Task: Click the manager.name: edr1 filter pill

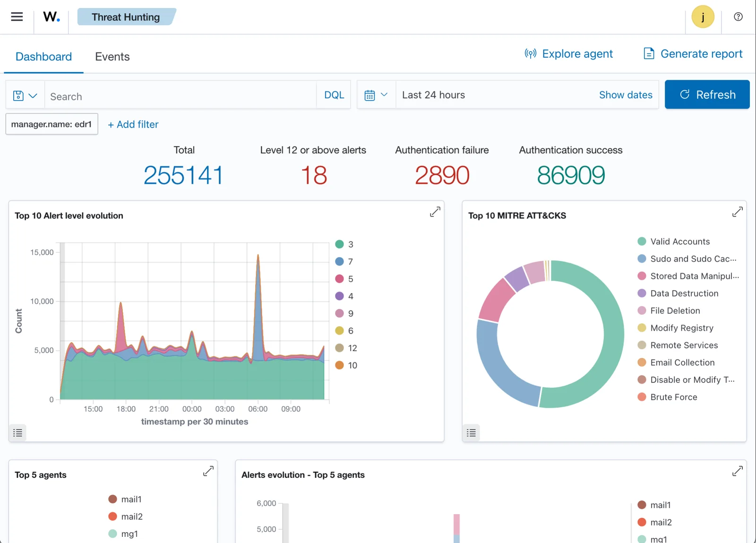Action: [52, 124]
